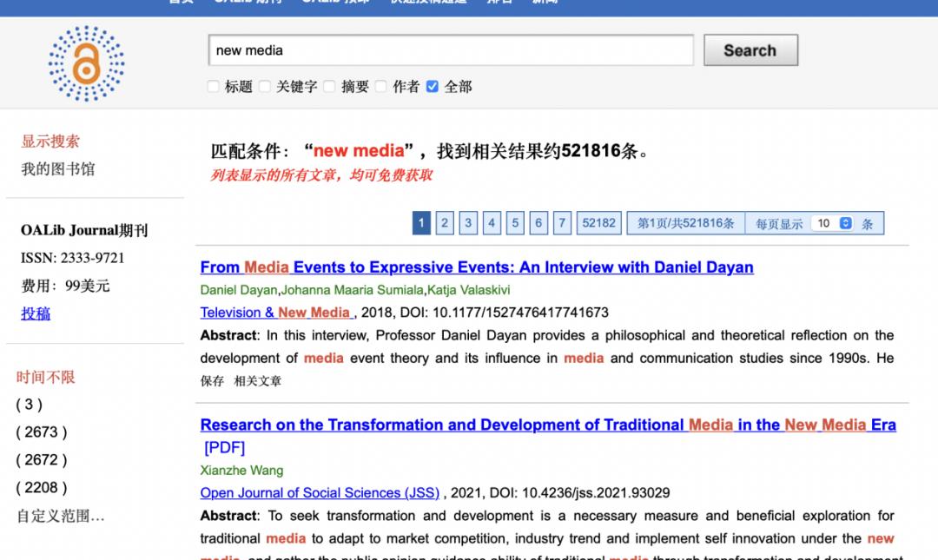
Task: Open the Daniel Dayan interview article link
Action: 476,267
